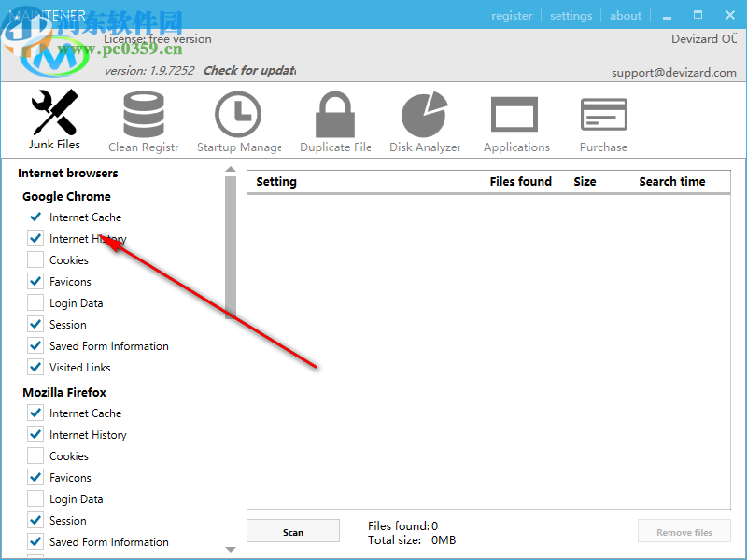Sort by the Files found column header

pyautogui.click(x=521, y=181)
